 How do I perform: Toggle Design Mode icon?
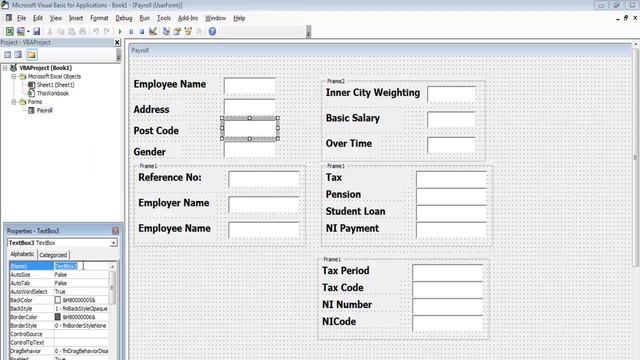[153, 31]
